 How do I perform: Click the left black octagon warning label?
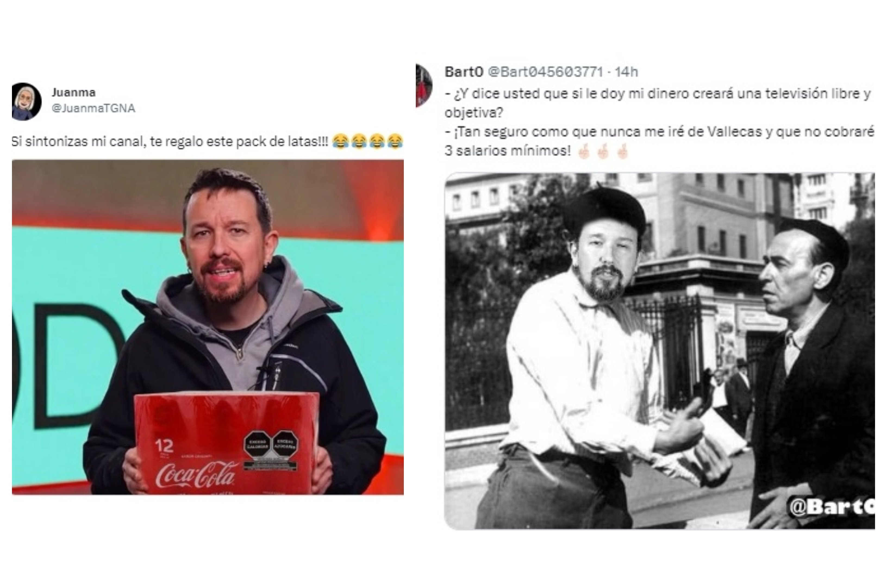point(257,444)
